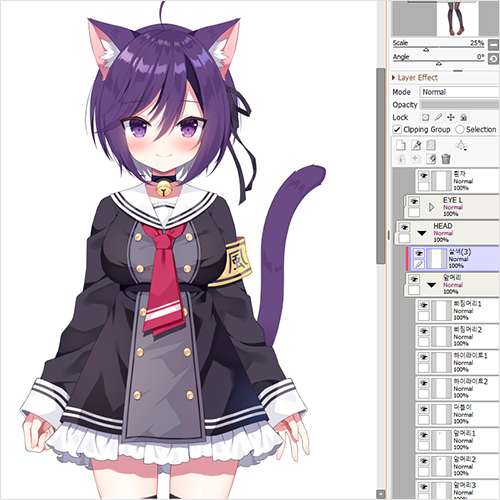
Task: Click the reset rotation angle button
Action: click(x=493, y=59)
